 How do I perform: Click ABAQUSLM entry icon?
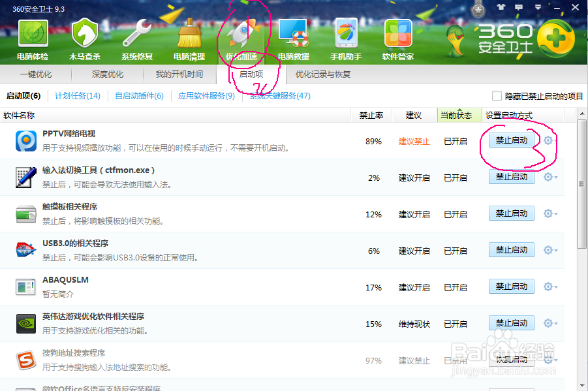pyautogui.click(x=26, y=287)
